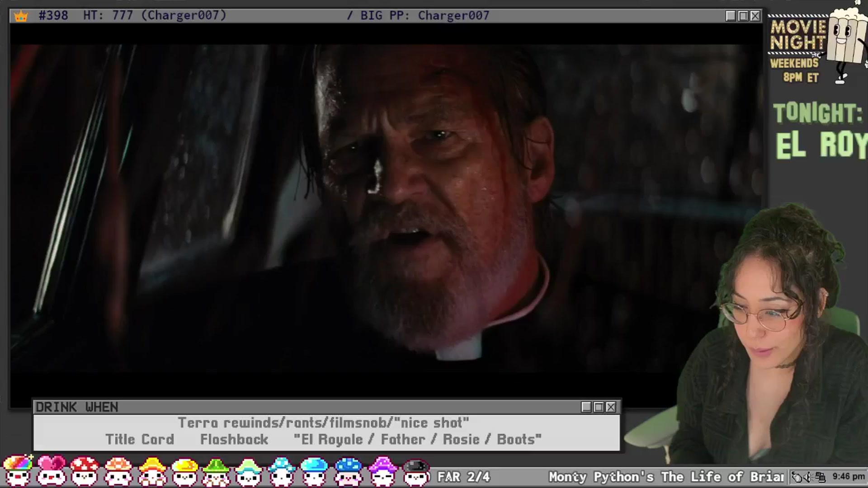Click 'HT: 777 (Charger007)' text

(155, 15)
